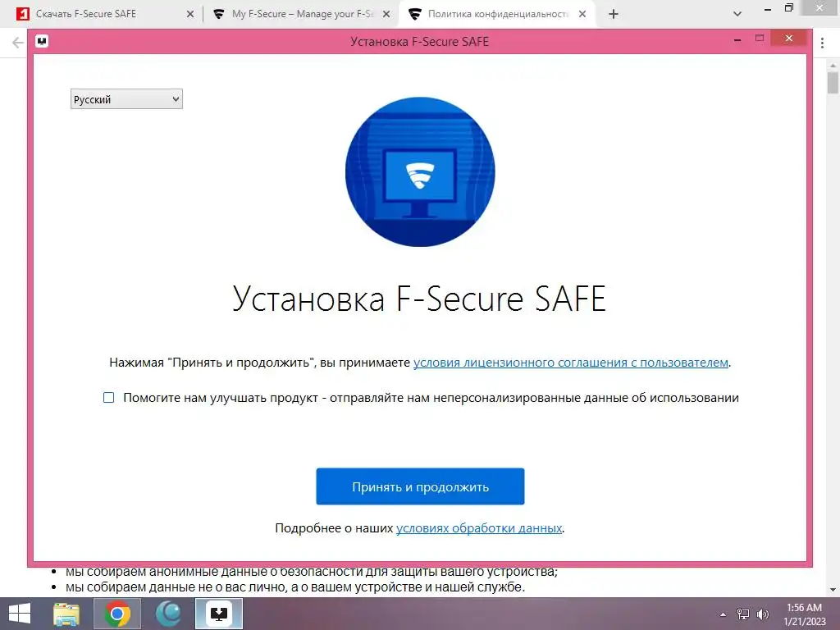Screen dimensions: 840x630
Task: Switch to the My F-Secure tab
Action: 300,14
